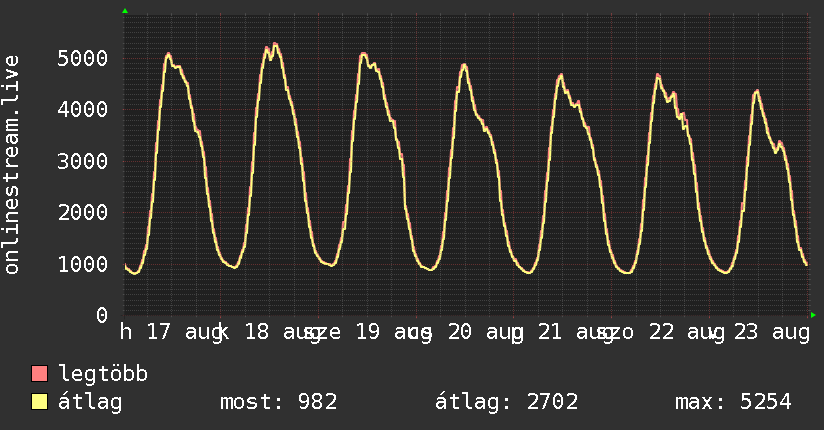The width and height of the screenshot is (824, 430).
Task: Click the onlinestream.live vertical axis title
Action: click(11, 165)
